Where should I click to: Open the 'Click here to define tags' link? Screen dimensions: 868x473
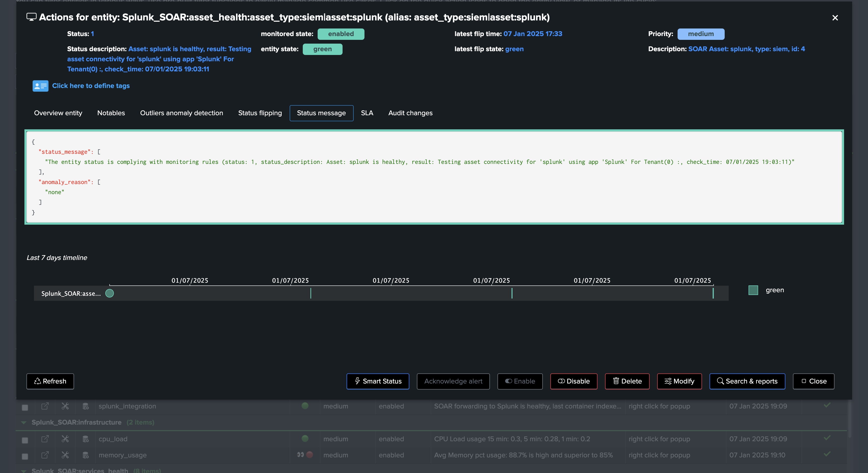[x=91, y=86]
